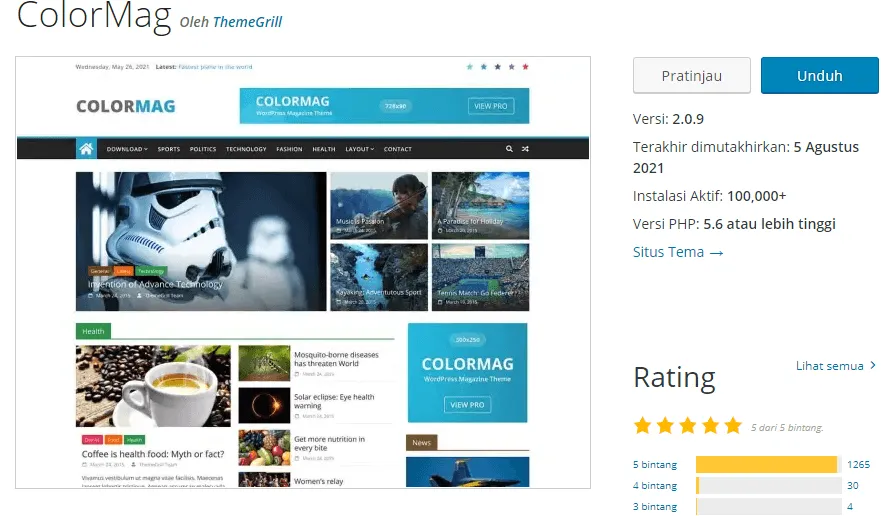The height and width of the screenshot is (516, 881).
Task: Click the Pratinjau preview button
Action: pyautogui.click(x=691, y=75)
